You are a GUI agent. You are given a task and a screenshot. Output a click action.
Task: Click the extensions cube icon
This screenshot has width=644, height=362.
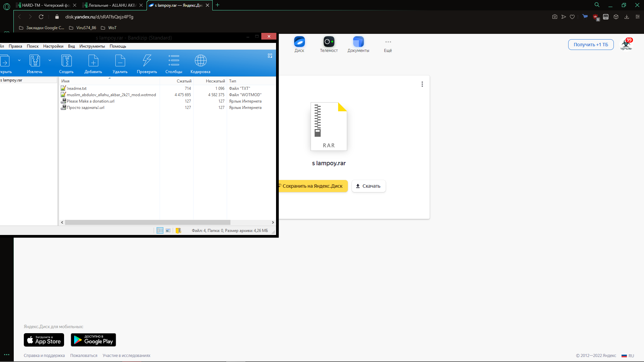pyautogui.click(x=616, y=17)
